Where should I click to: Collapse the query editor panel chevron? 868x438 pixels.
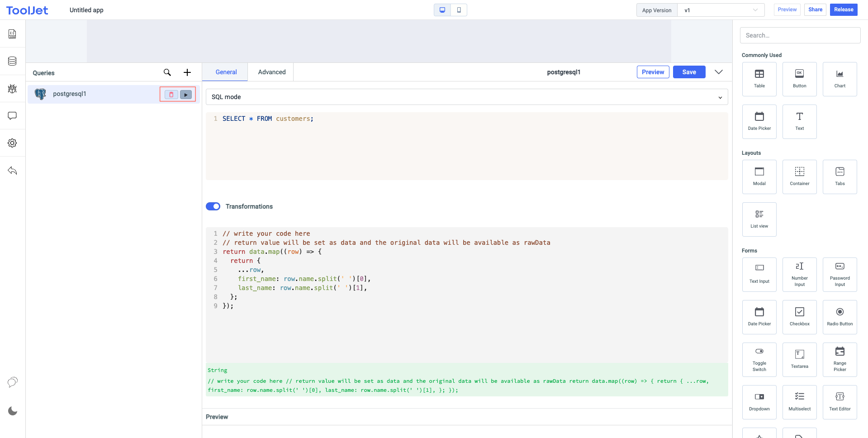click(x=718, y=72)
